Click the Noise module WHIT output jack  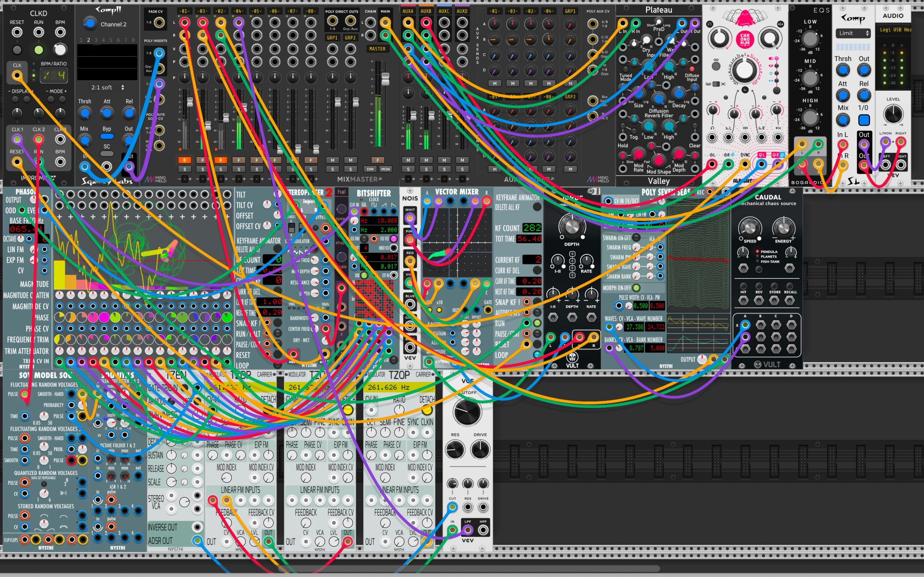tap(410, 218)
